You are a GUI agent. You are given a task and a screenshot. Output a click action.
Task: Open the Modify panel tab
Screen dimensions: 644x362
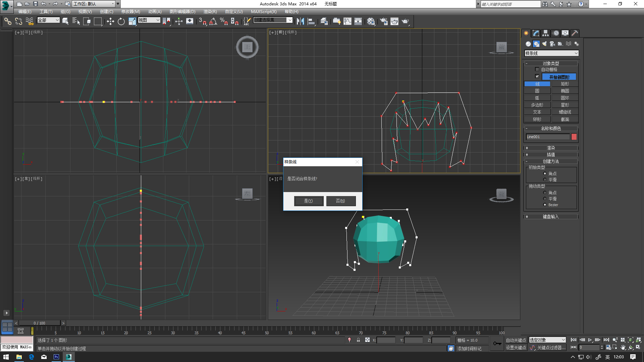[x=536, y=33]
